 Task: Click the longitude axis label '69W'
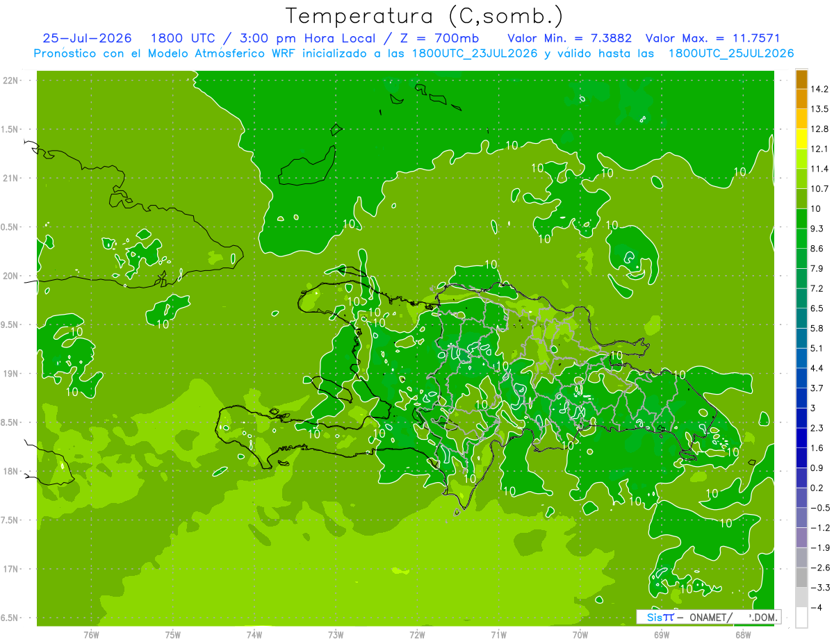point(662,634)
